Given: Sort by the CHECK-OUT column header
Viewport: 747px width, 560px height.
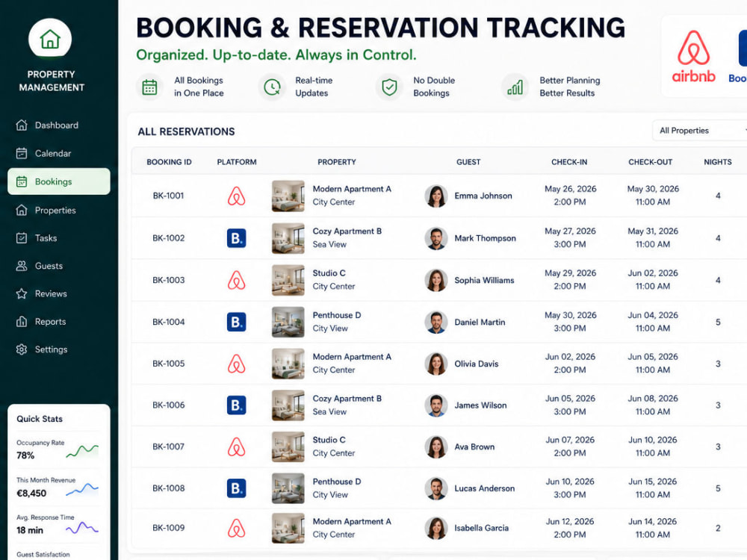Looking at the screenshot, I should pos(651,162).
